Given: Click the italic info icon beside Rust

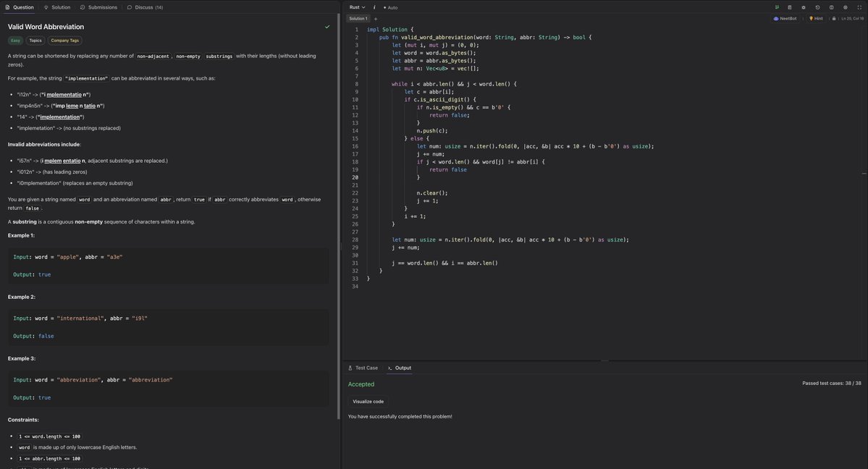Looking at the screenshot, I should (x=374, y=7).
